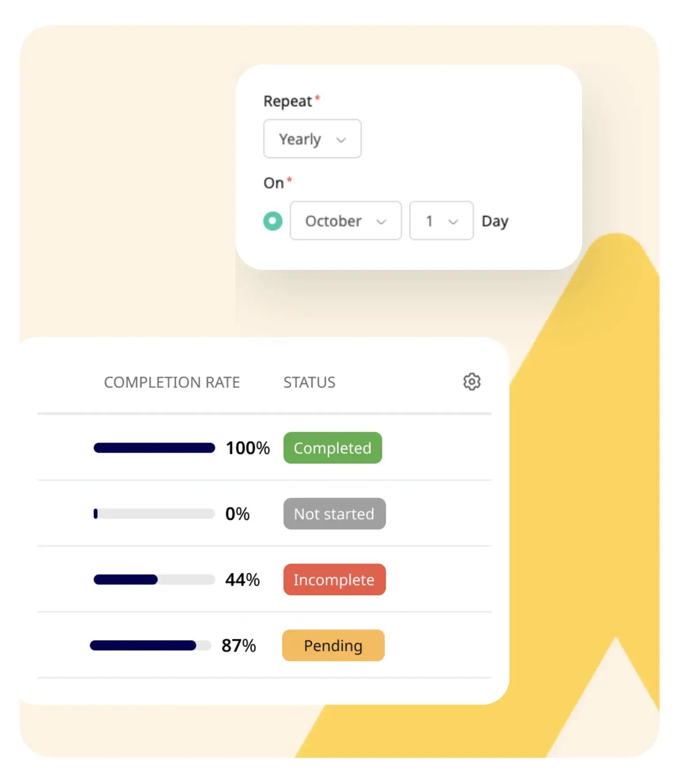Click the gray Not started badge
683x784 pixels.
(x=334, y=514)
